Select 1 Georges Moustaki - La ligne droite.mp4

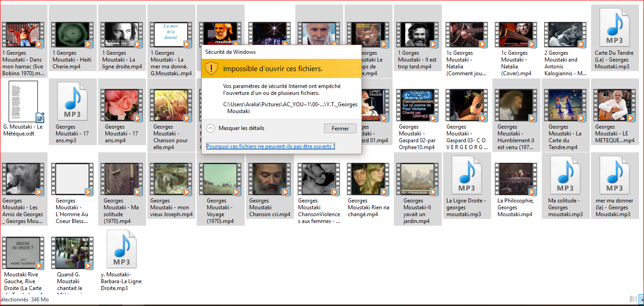click(x=122, y=35)
